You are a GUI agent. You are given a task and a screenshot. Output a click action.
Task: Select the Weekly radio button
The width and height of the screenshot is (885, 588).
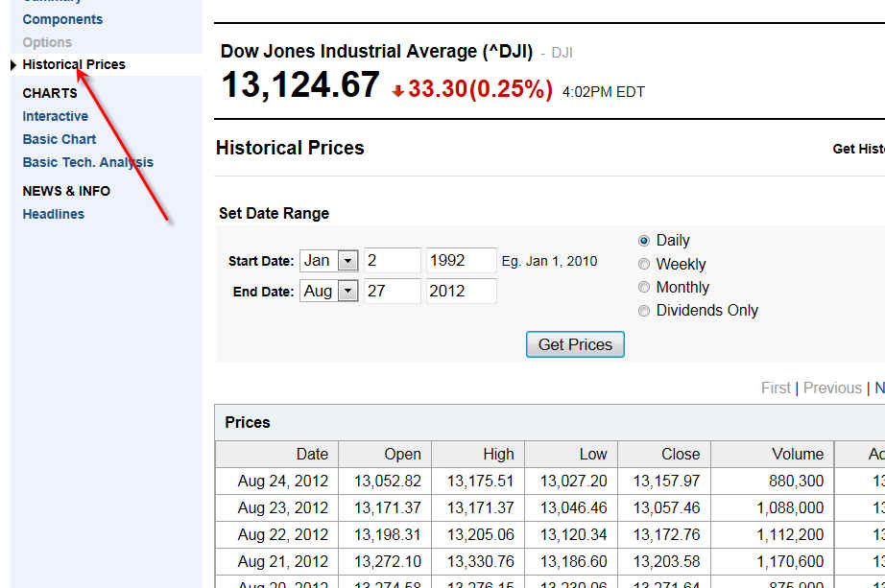pyautogui.click(x=644, y=264)
